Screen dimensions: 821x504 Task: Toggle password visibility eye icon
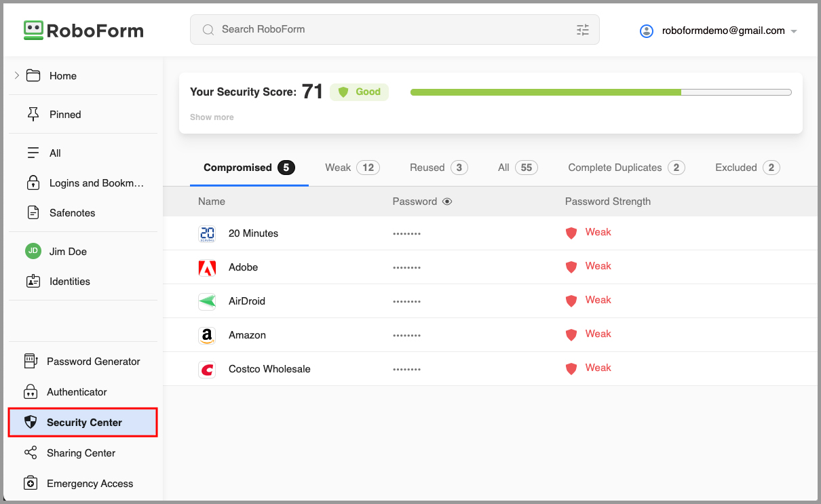click(447, 201)
